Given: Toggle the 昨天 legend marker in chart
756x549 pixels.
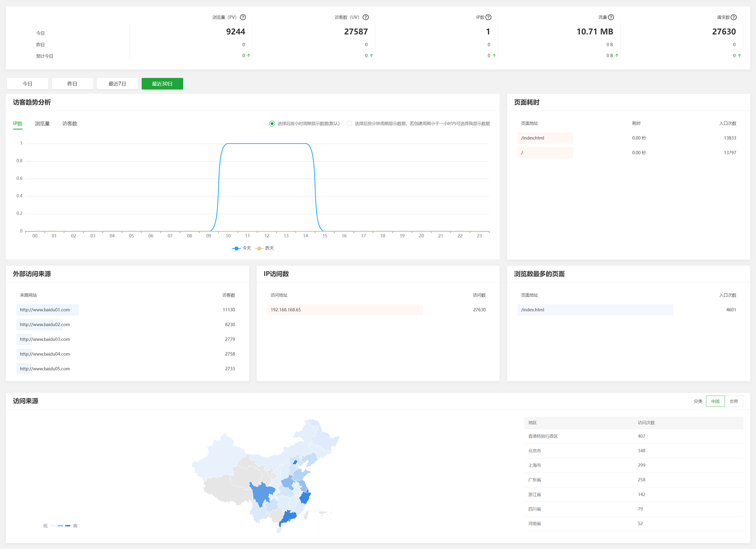Looking at the screenshot, I should pos(260,248).
